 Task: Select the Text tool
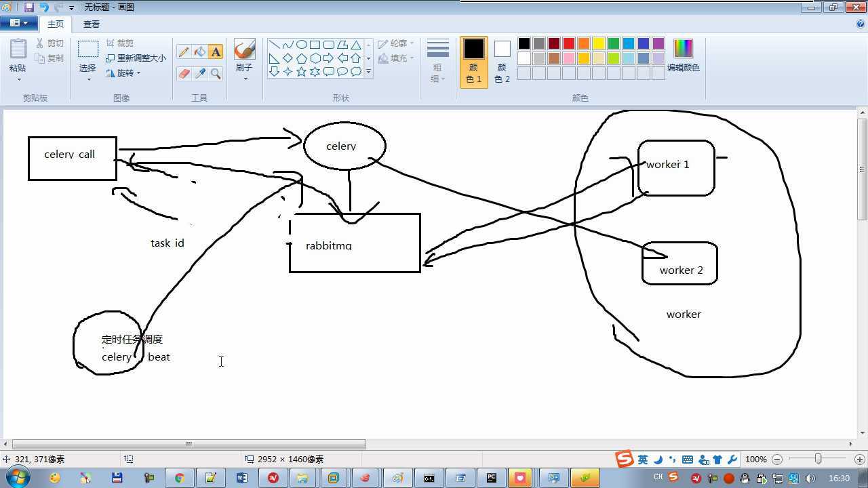pyautogui.click(x=216, y=52)
